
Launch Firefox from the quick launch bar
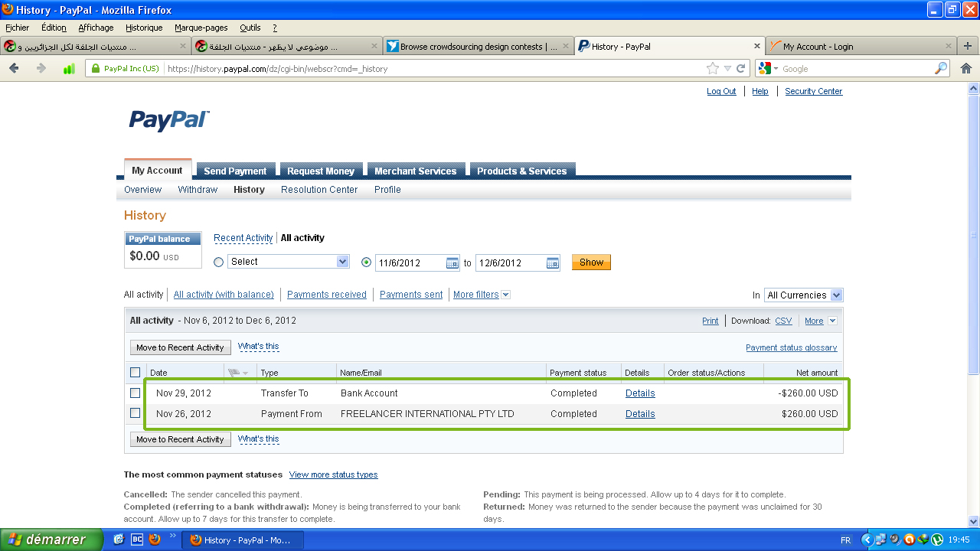pyautogui.click(x=155, y=540)
